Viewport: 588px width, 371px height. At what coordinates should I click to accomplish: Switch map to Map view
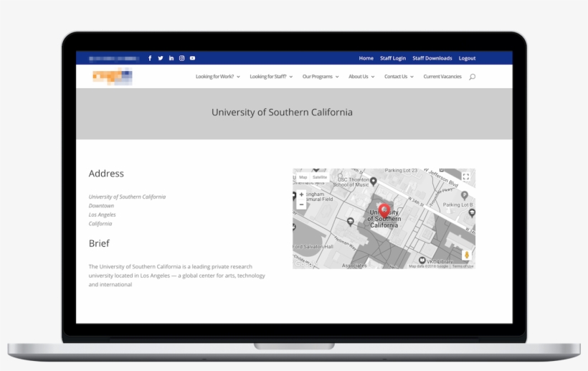[x=303, y=177]
